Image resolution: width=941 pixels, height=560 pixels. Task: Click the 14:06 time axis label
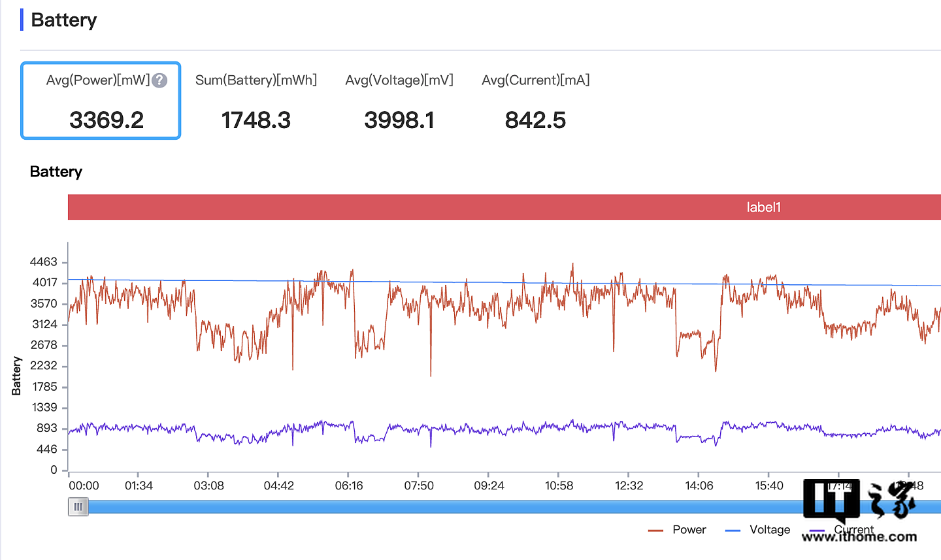click(699, 486)
